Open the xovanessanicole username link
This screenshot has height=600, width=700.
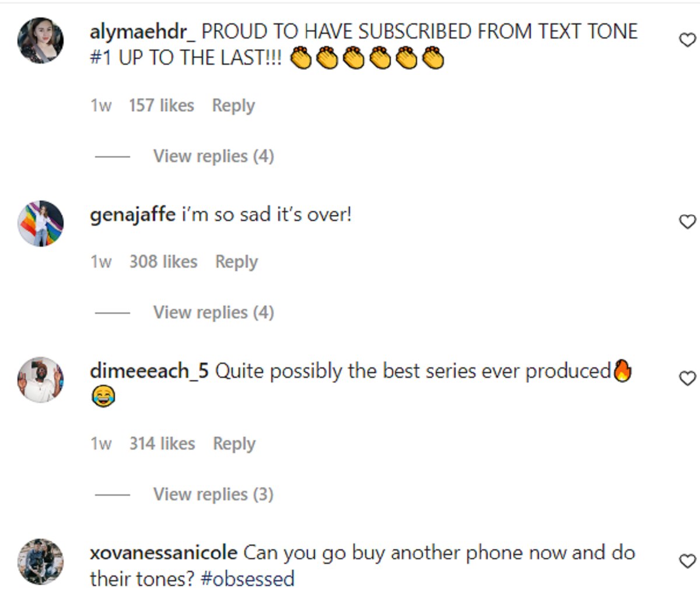pyautogui.click(x=163, y=553)
